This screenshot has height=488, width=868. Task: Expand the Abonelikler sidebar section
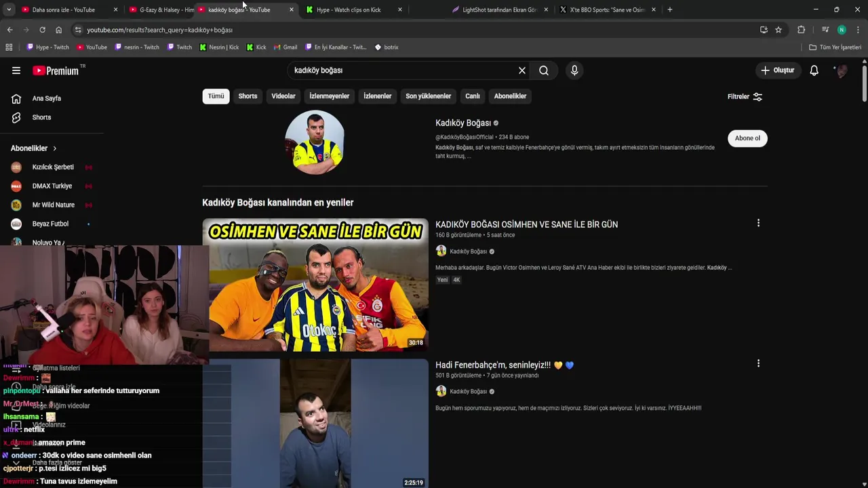(x=34, y=148)
